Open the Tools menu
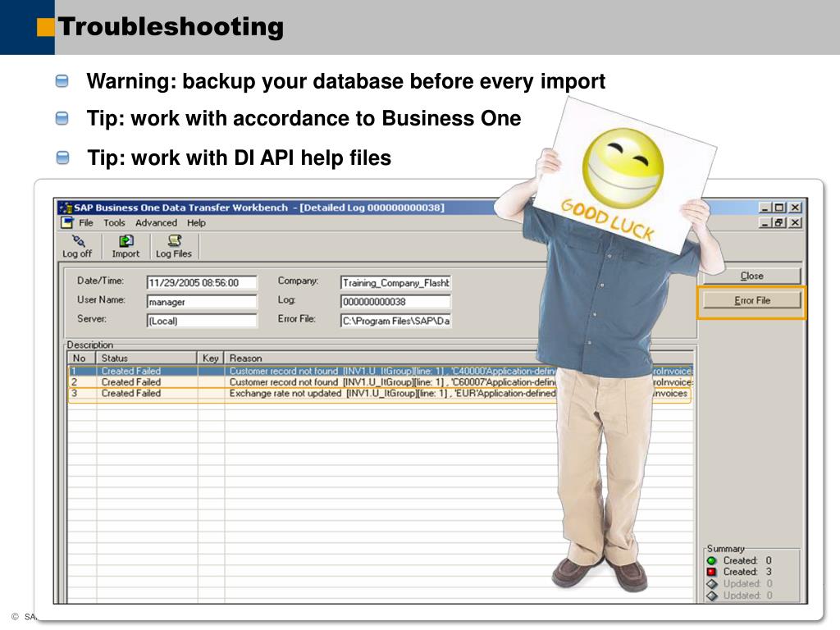 pos(114,223)
